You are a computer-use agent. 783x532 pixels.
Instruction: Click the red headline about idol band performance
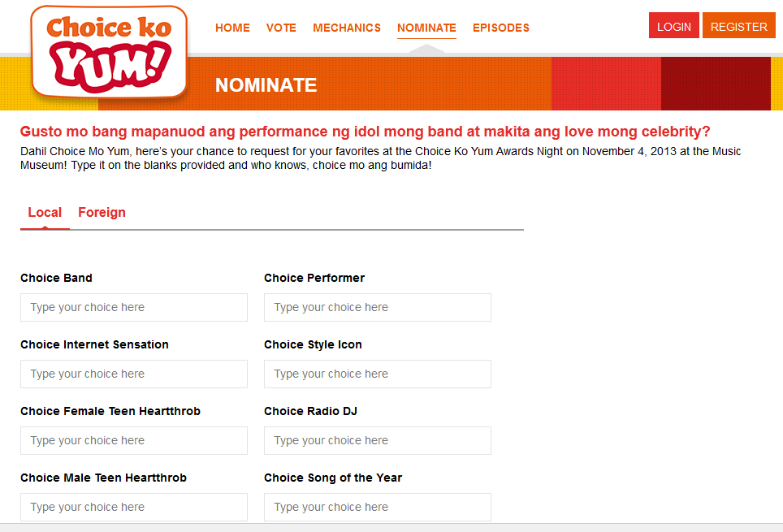click(x=365, y=132)
